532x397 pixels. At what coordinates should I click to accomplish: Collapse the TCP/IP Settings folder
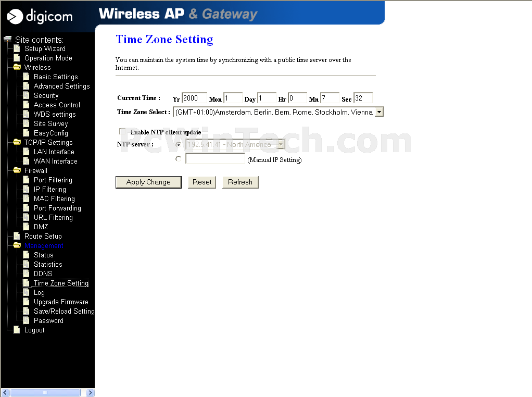pyautogui.click(x=17, y=142)
